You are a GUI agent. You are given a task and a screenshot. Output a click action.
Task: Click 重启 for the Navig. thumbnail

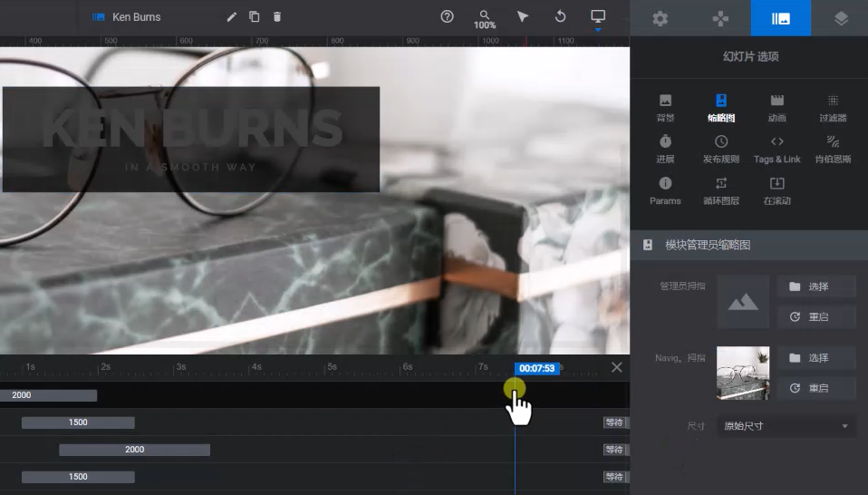(816, 388)
